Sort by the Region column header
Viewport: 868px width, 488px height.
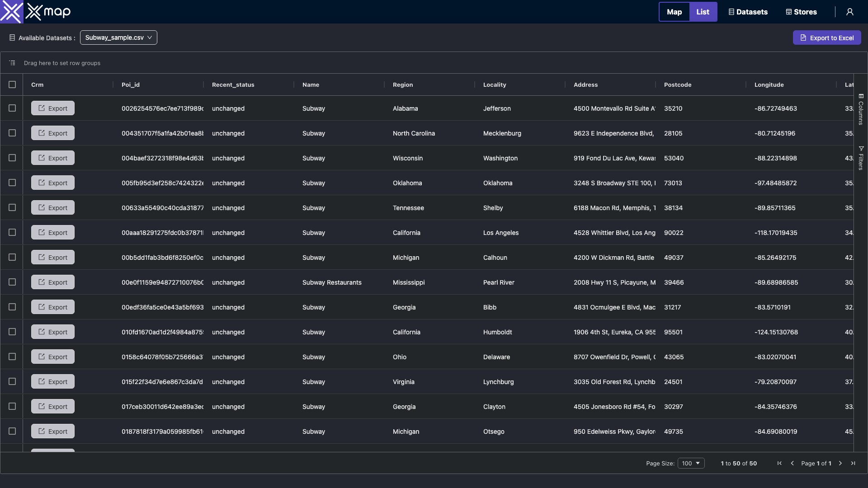pyautogui.click(x=403, y=85)
